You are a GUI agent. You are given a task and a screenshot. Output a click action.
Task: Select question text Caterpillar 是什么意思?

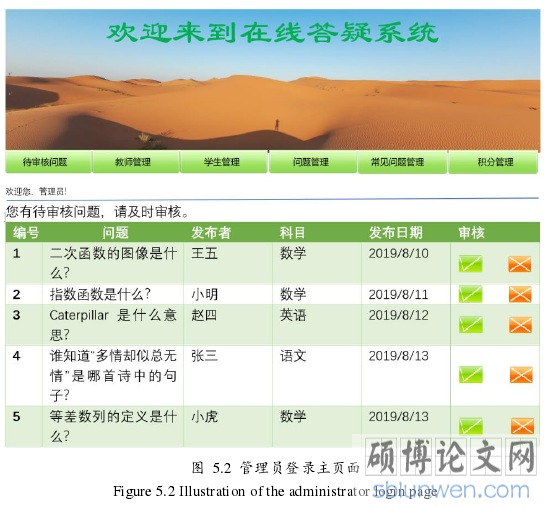(113, 325)
